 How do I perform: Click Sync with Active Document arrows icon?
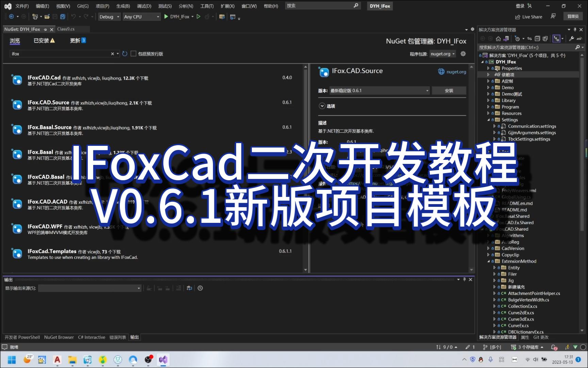click(x=529, y=39)
